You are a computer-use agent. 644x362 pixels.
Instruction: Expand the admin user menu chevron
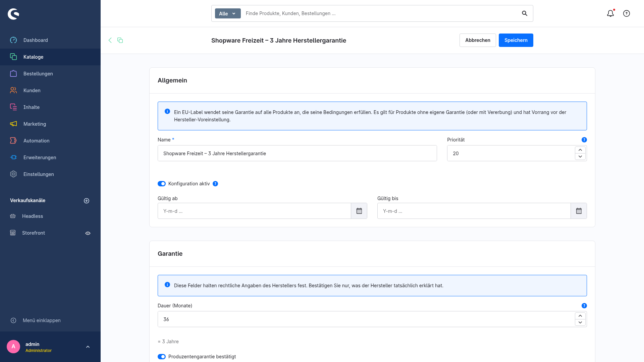(x=88, y=347)
